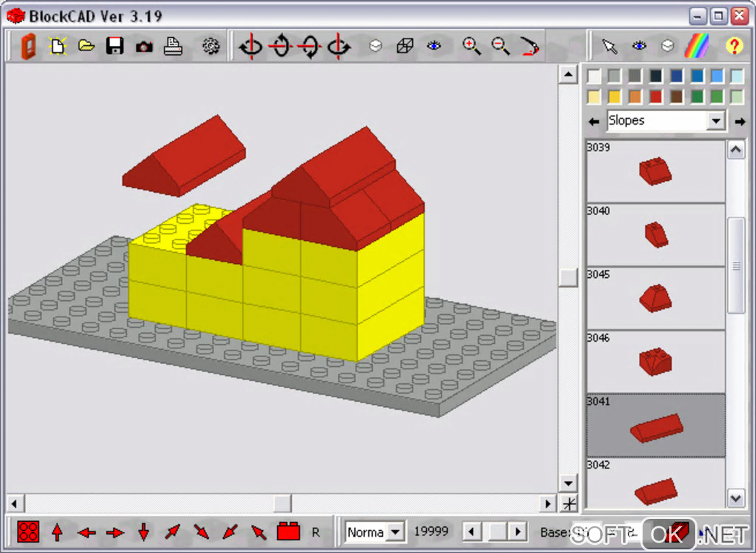The width and height of the screenshot is (756, 553).
Task: Go to next brick category with the right arrow
Action: (x=740, y=122)
